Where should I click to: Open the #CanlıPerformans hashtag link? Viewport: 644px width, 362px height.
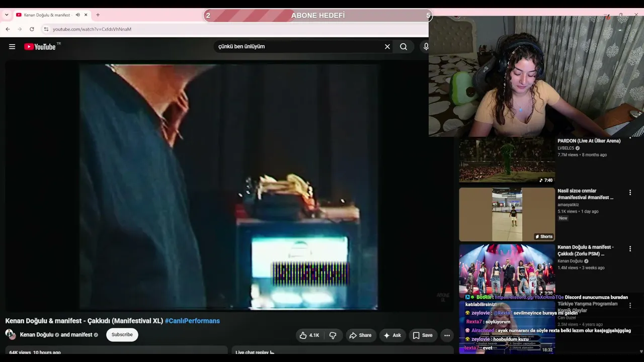[x=192, y=321]
